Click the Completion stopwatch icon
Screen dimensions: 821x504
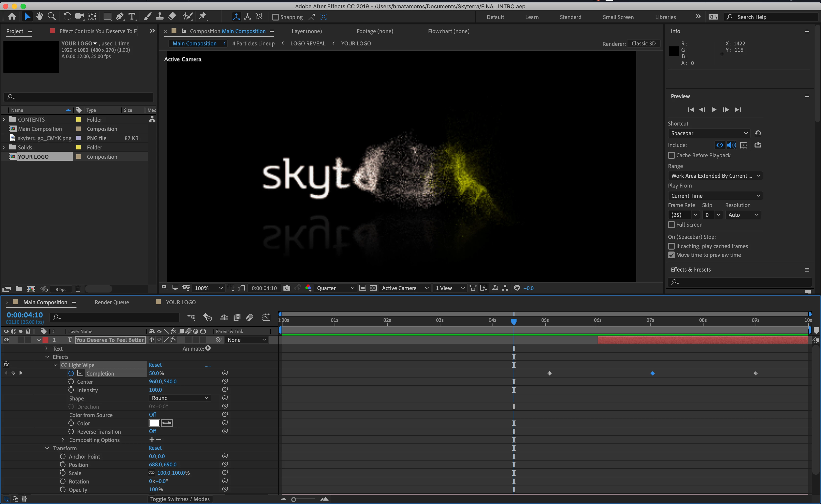tap(71, 373)
